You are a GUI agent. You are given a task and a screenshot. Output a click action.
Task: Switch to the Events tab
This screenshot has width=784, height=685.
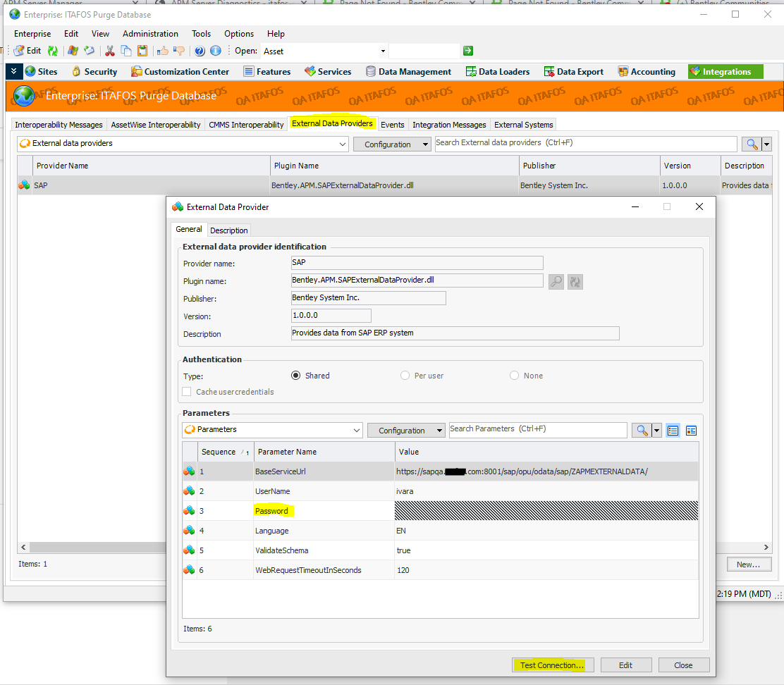[393, 125]
